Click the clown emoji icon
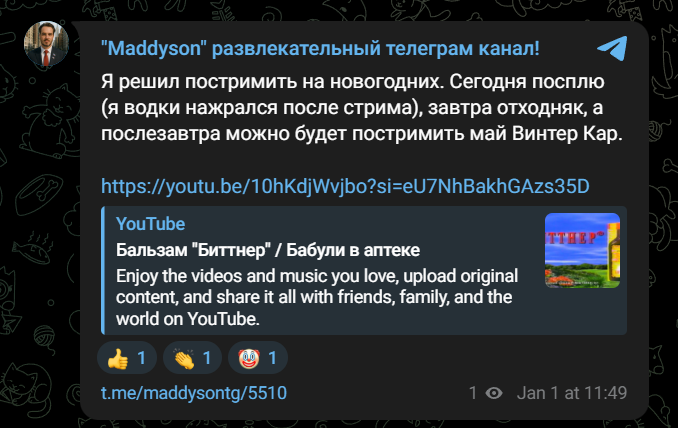678x428 pixels. 249,358
